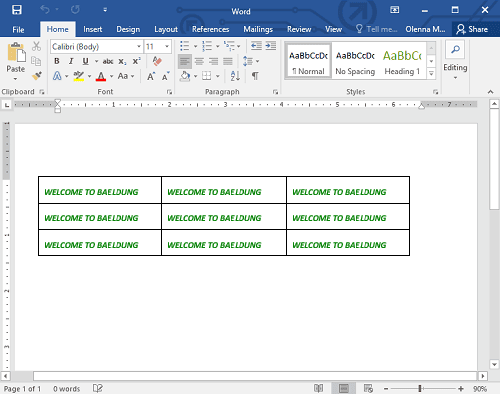
Task: Toggle Center paragraph alignment
Action: [199, 61]
